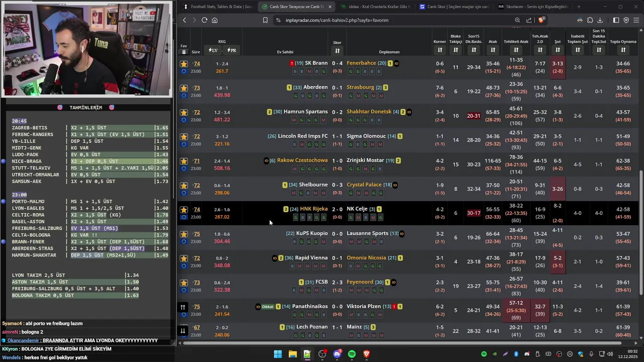This screenshot has height=362, width=644.
Task: Open Brave browser taskbar icon
Action: pyautogui.click(x=367, y=354)
